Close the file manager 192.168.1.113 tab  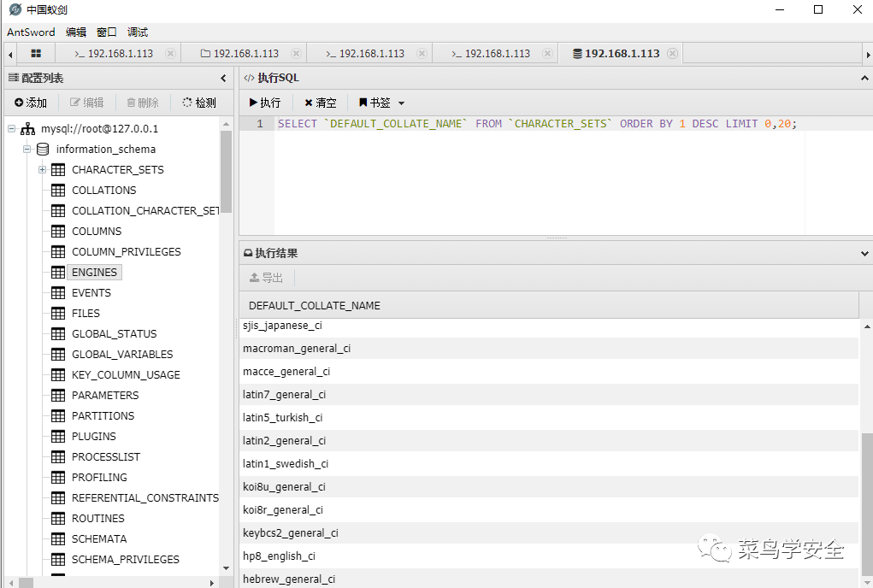point(297,53)
